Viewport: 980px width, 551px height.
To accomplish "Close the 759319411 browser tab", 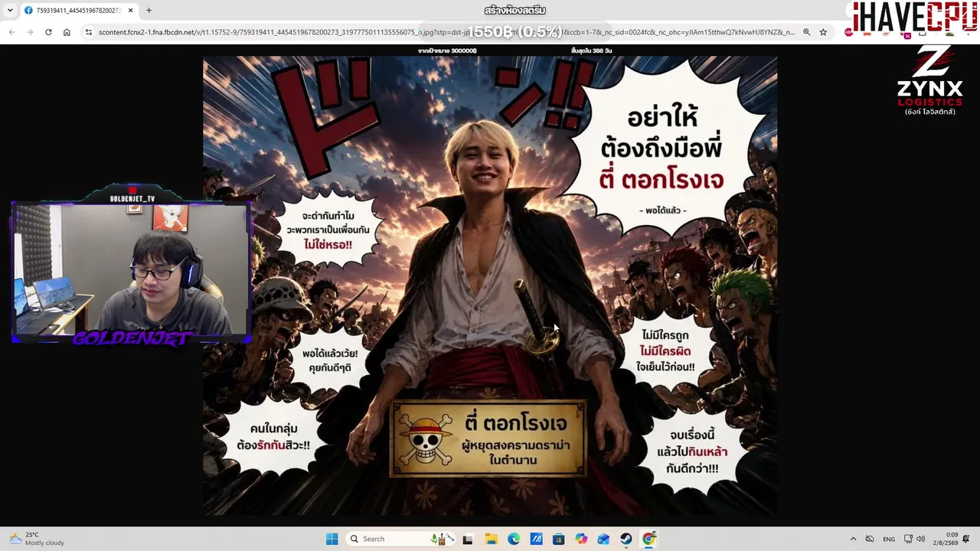I will point(131,11).
